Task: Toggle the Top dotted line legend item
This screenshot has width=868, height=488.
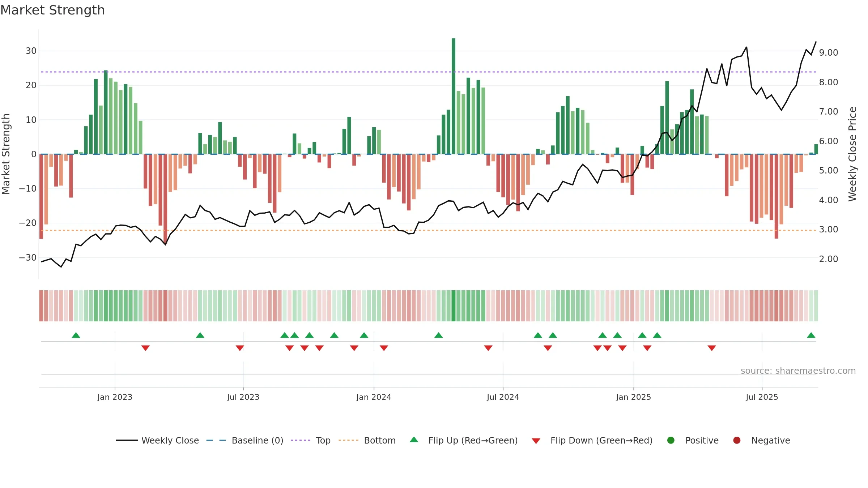Action: tap(311, 440)
